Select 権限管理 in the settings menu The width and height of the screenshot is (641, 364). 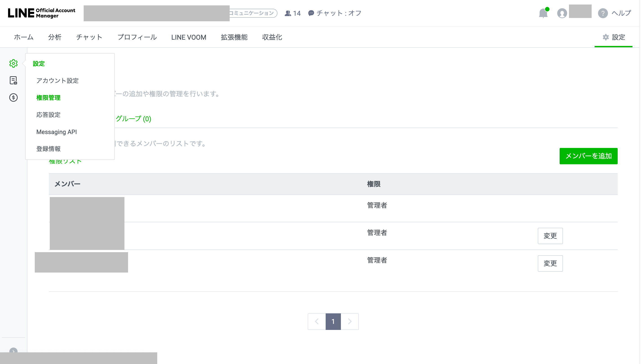click(x=48, y=98)
